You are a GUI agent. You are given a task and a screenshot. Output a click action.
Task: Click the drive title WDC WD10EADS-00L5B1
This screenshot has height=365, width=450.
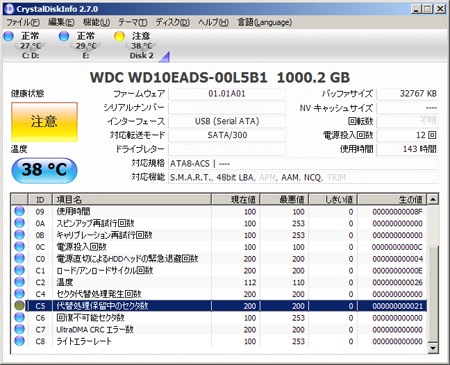[x=178, y=78]
